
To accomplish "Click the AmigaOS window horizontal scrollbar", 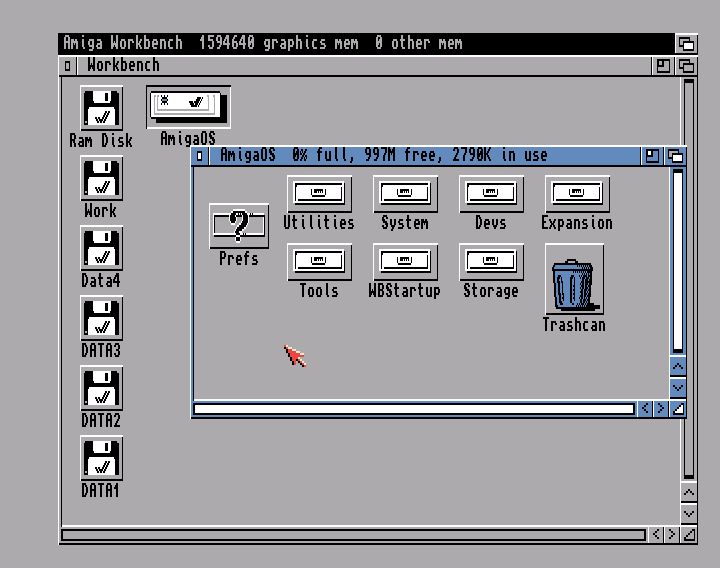I will tap(413, 408).
